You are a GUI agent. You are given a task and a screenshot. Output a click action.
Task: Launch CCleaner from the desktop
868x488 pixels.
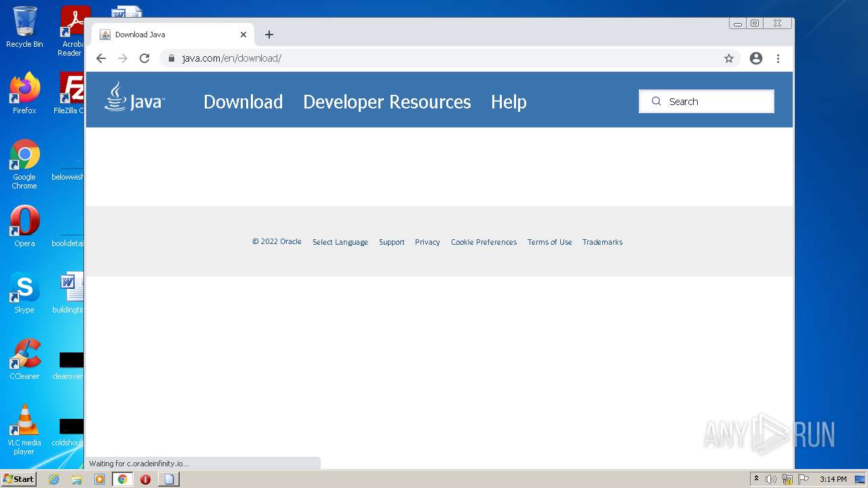tap(24, 359)
